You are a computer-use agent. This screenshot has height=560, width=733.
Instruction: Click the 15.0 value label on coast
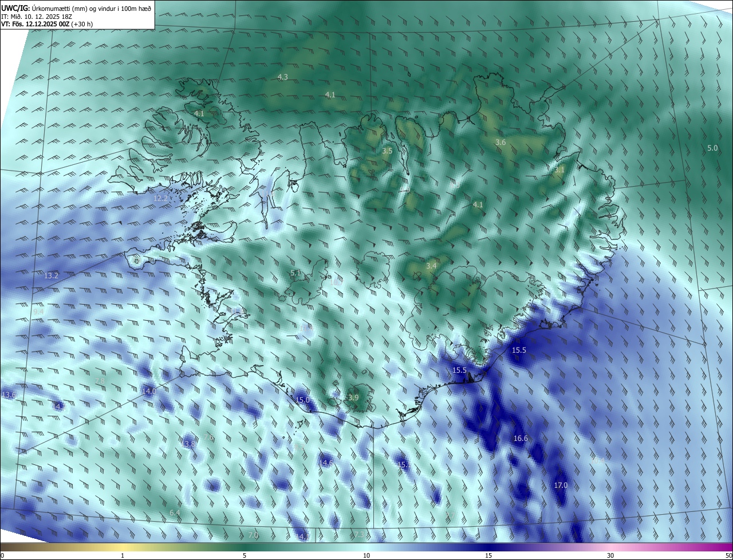pos(302,400)
